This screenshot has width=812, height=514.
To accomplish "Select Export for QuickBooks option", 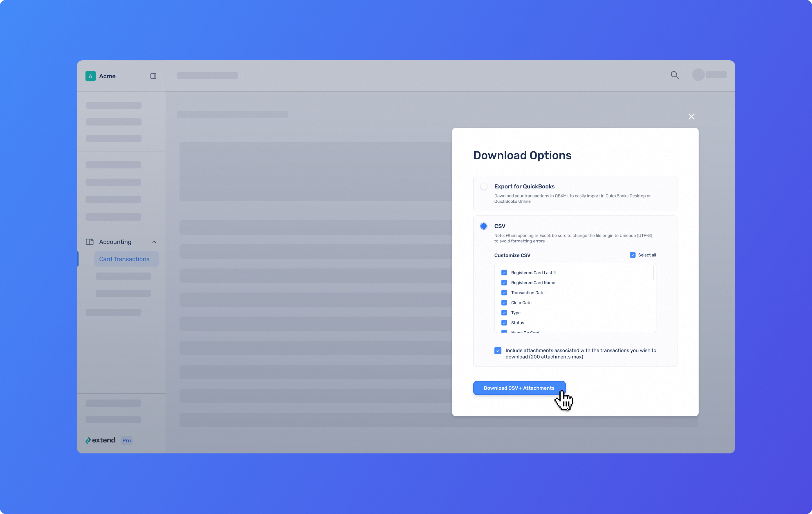I will (x=483, y=186).
